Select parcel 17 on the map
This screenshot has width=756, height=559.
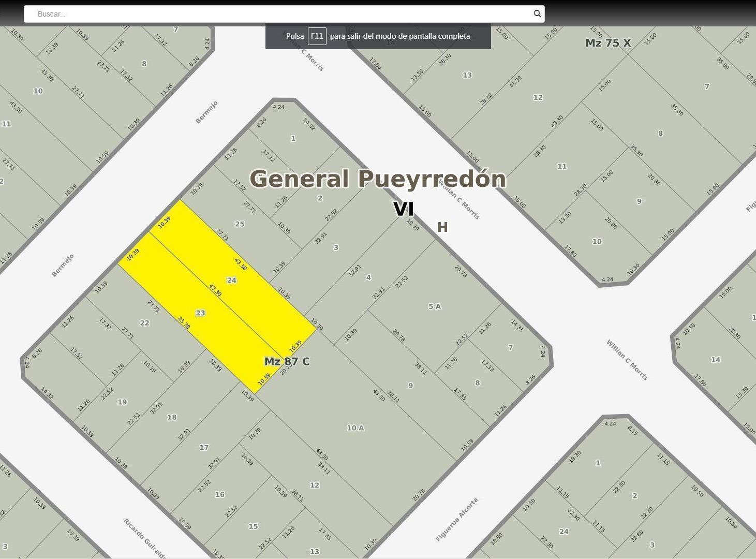(204, 447)
